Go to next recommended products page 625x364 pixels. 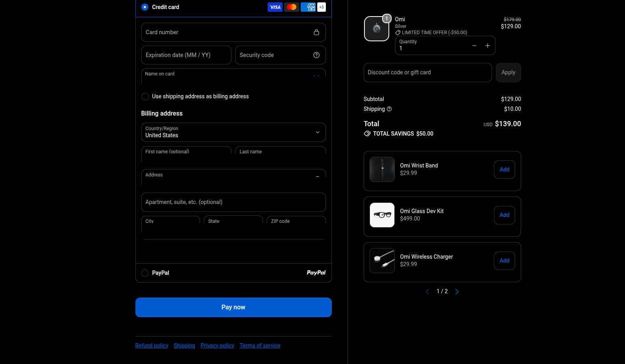pyautogui.click(x=457, y=292)
